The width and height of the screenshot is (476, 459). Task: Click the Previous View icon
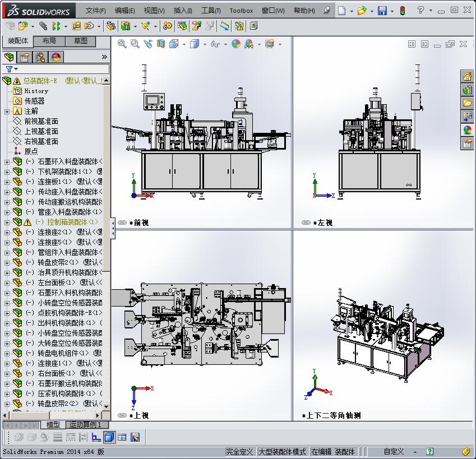148,44
